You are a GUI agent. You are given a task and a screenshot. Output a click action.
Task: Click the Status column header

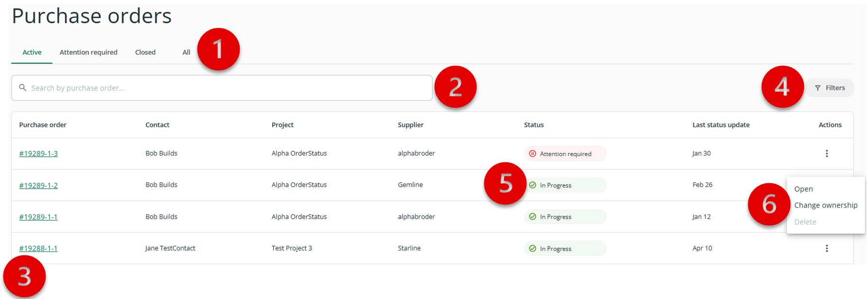tap(534, 125)
